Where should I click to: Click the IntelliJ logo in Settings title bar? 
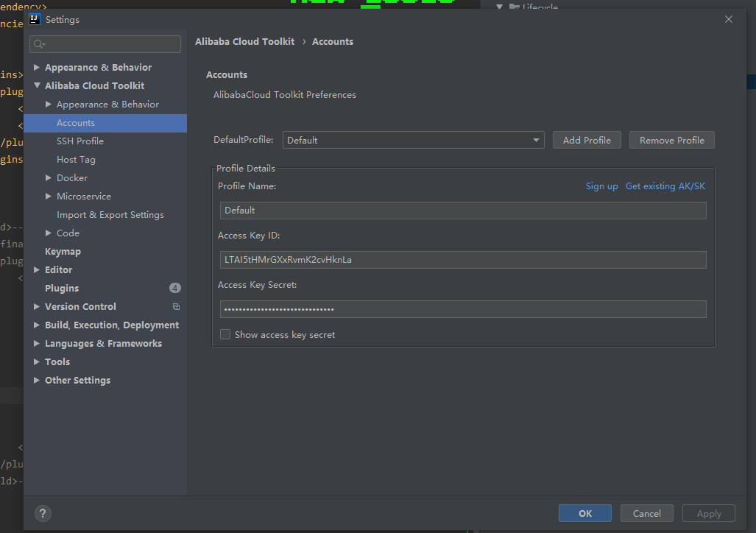[35, 19]
